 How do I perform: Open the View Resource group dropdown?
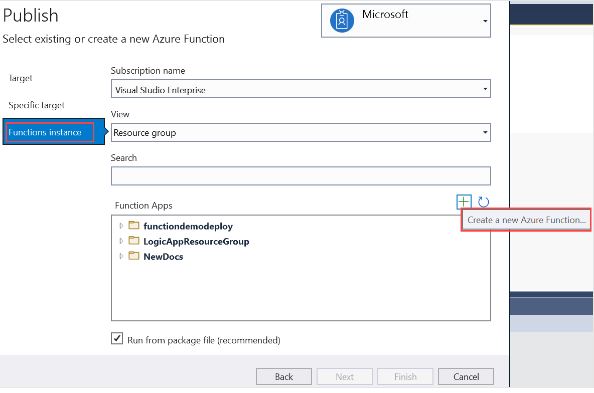click(301, 132)
